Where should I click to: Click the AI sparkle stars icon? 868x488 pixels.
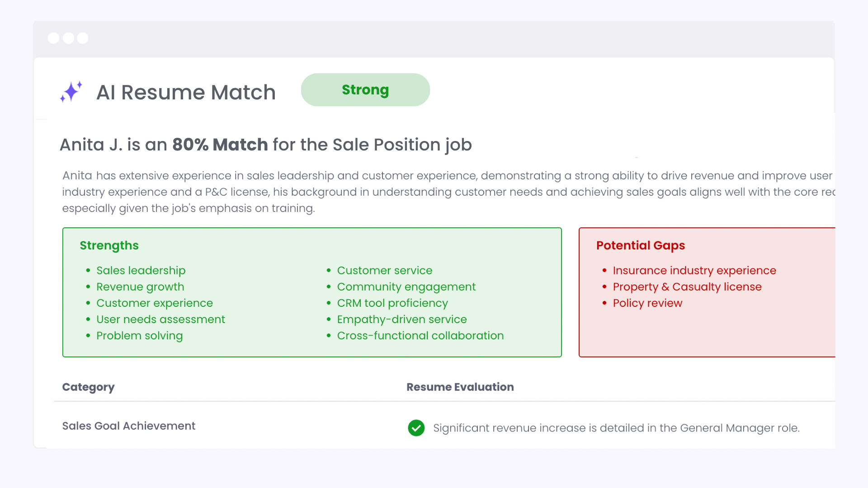pyautogui.click(x=71, y=92)
